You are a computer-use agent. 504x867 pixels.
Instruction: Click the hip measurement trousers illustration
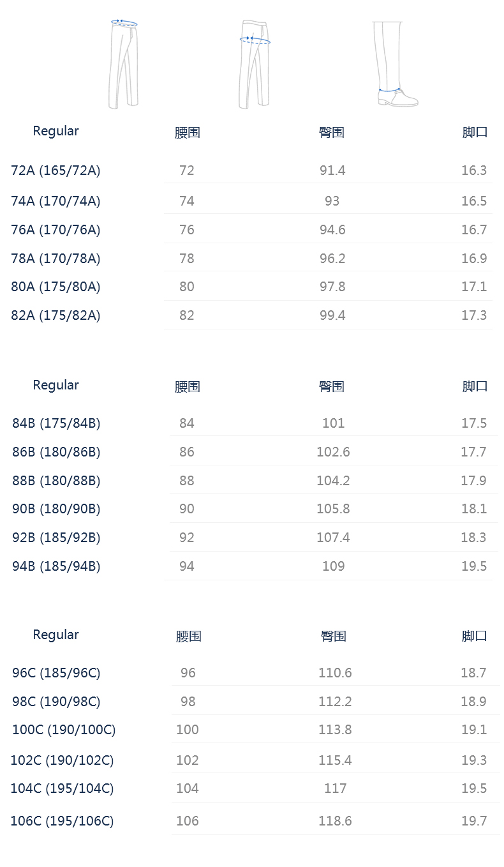click(x=255, y=64)
